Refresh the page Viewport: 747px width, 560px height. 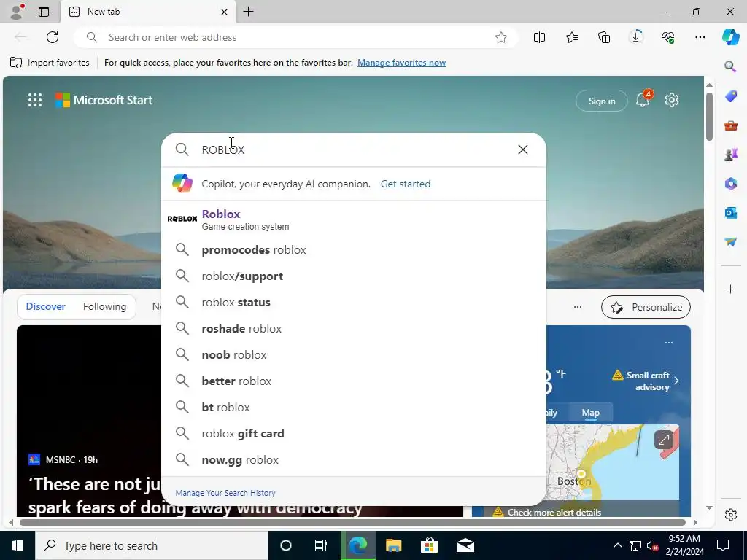[53, 37]
